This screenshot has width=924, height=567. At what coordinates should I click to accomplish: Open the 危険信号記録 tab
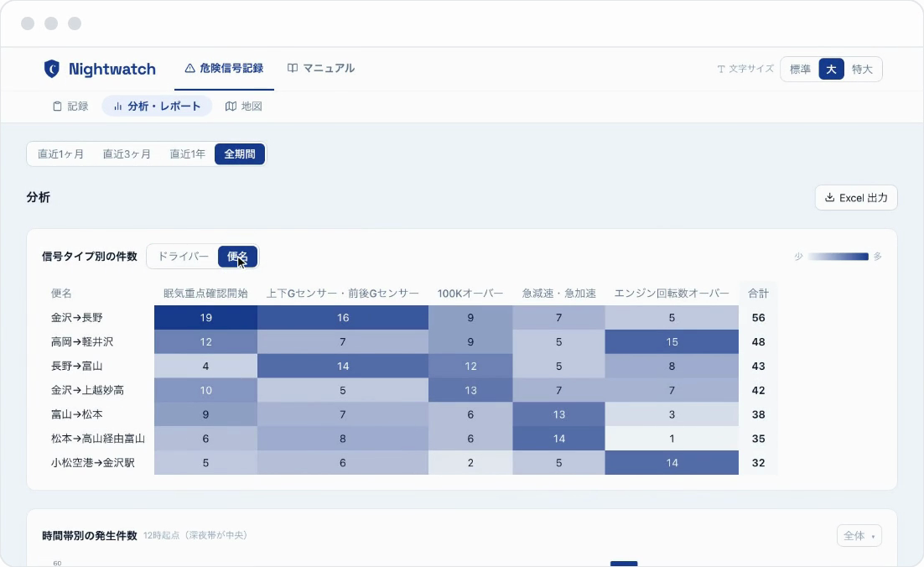click(224, 69)
